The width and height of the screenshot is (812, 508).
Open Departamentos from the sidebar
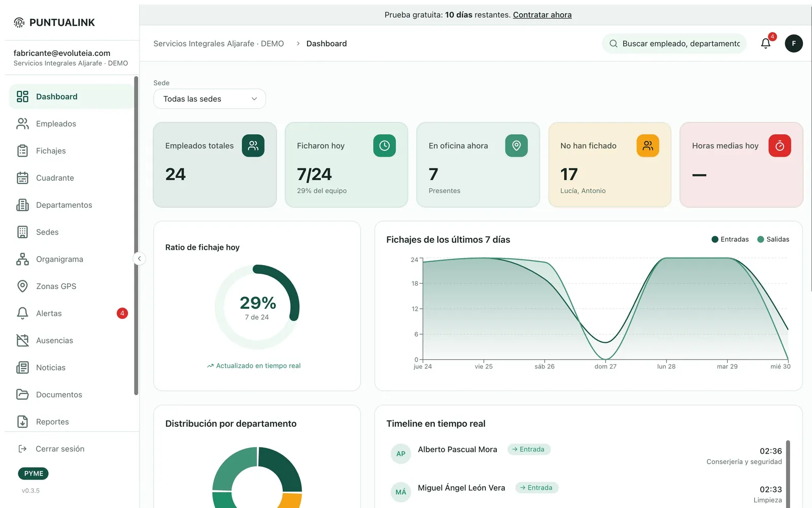coord(71,205)
